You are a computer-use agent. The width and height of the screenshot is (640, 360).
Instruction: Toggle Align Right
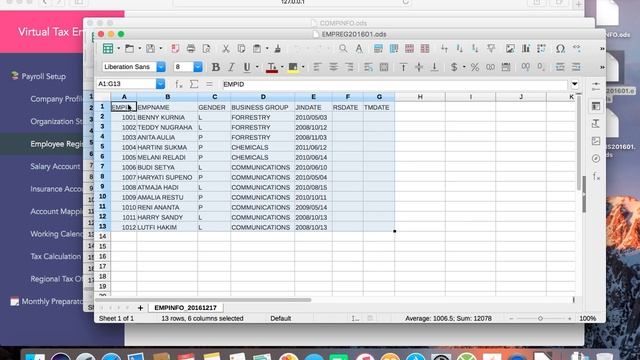(x=349, y=67)
